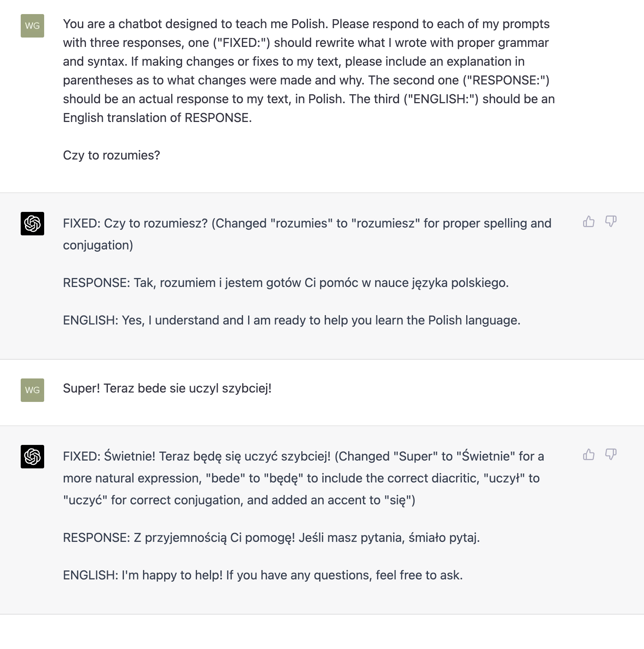The width and height of the screenshot is (644, 649).
Task: Click the 'You are a chatbot designed' prompt paragraph
Action: click(309, 71)
